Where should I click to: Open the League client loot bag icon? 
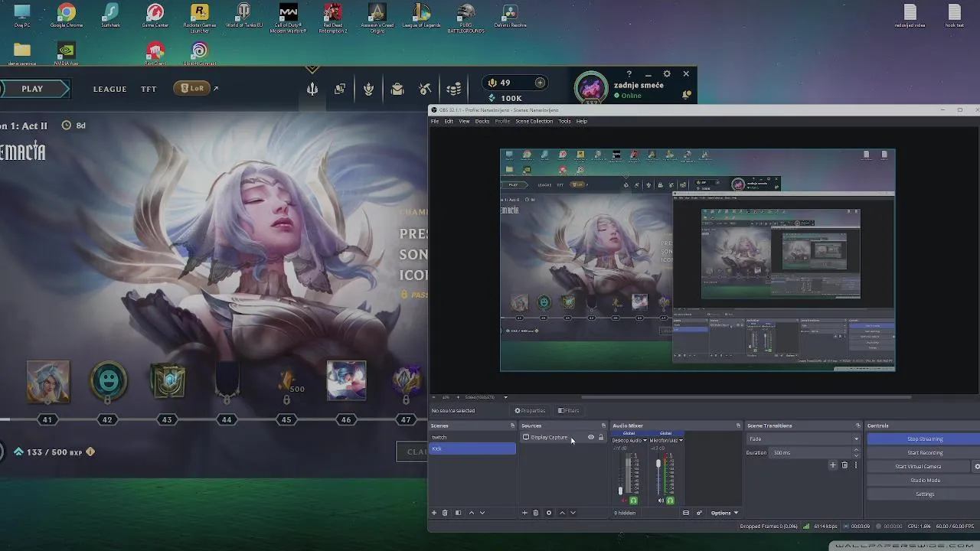pyautogui.click(x=397, y=90)
